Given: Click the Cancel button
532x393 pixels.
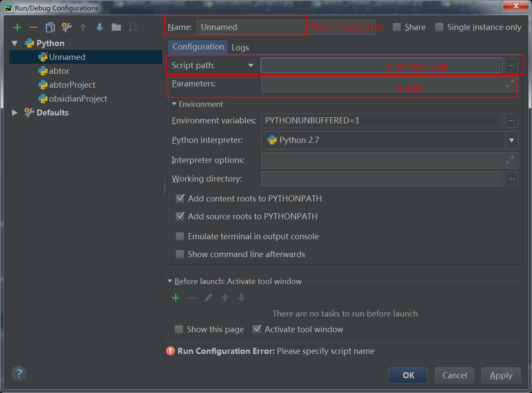Looking at the screenshot, I should pyautogui.click(x=455, y=375).
